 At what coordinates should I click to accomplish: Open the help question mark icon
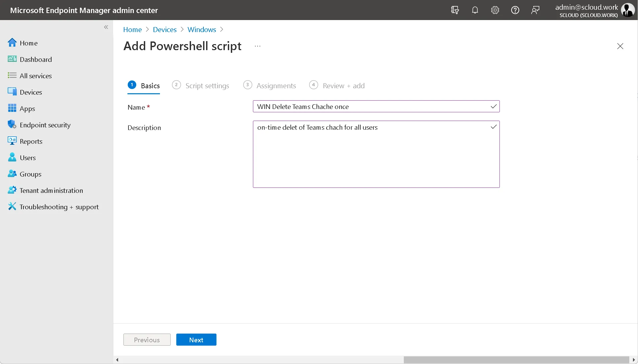pos(515,10)
